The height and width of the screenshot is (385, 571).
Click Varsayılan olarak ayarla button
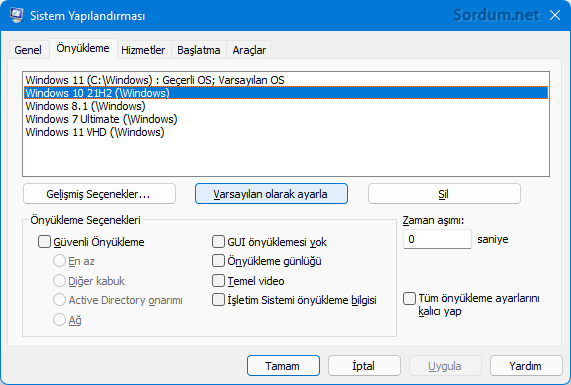tap(271, 194)
